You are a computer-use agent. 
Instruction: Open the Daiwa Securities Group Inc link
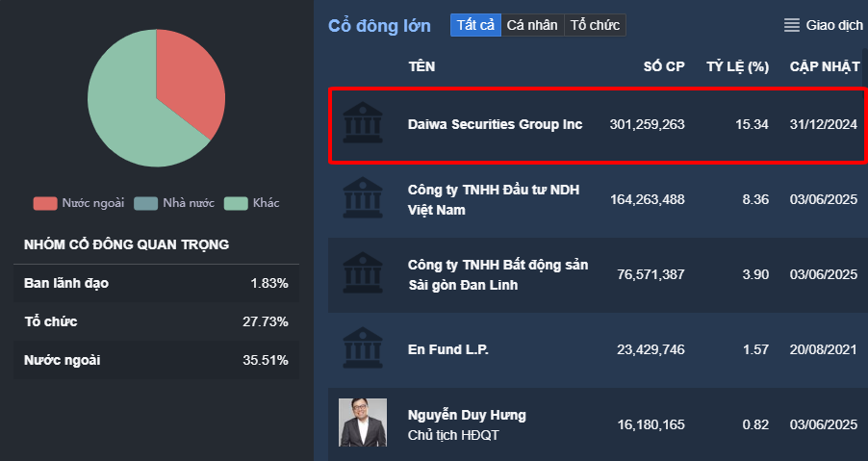495,124
